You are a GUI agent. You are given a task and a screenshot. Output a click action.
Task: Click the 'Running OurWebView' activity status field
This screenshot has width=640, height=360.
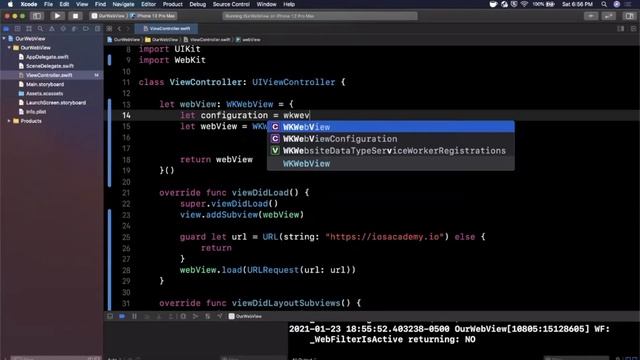(320, 16)
